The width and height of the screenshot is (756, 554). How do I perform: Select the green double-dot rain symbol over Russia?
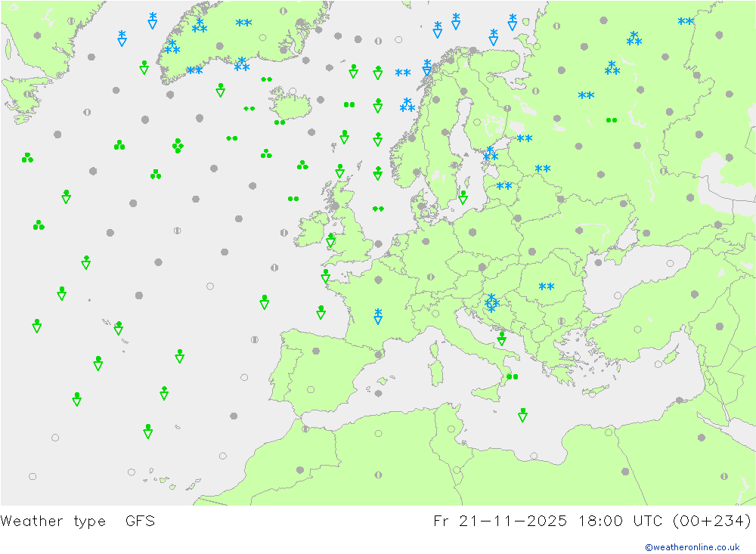612,120
